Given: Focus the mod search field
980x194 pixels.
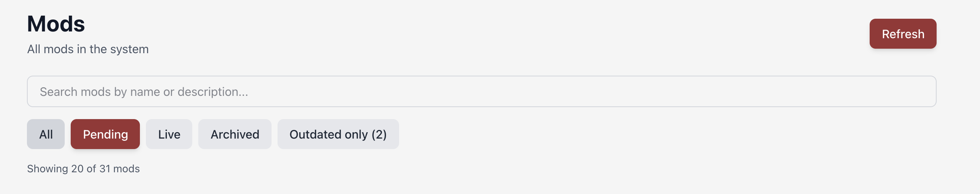Looking at the screenshot, I should [481, 91].
